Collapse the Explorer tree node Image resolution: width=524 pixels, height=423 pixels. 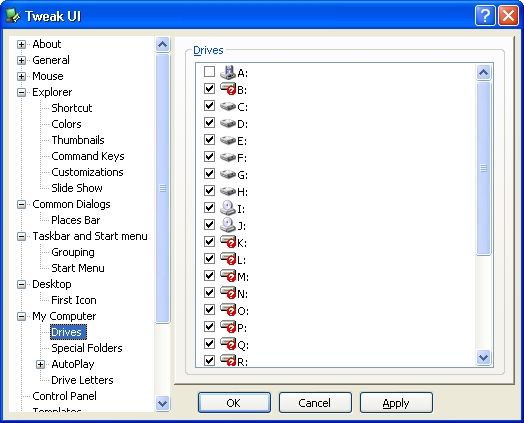[21, 93]
